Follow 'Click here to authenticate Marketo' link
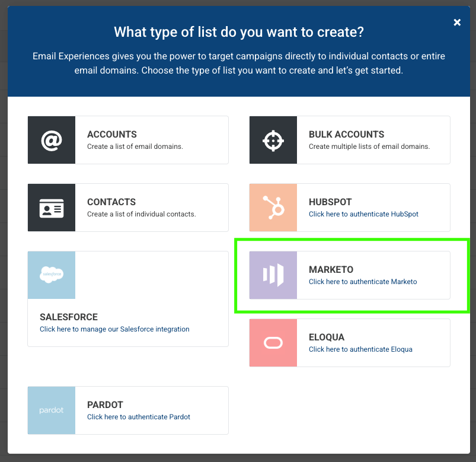The height and width of the screenshot is (462, 476). click(363, 282)
